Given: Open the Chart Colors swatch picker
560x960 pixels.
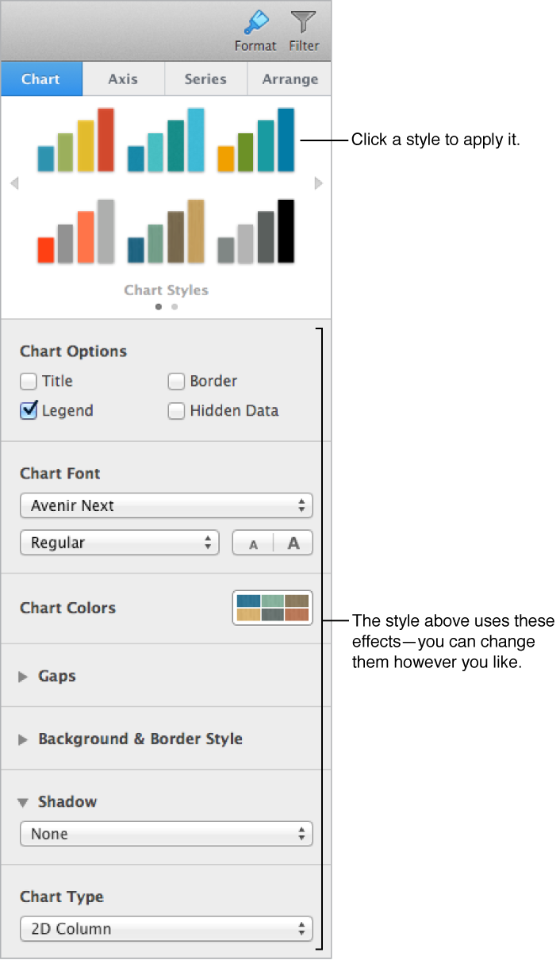Looking at the screenshot, I should coord(272,608).
